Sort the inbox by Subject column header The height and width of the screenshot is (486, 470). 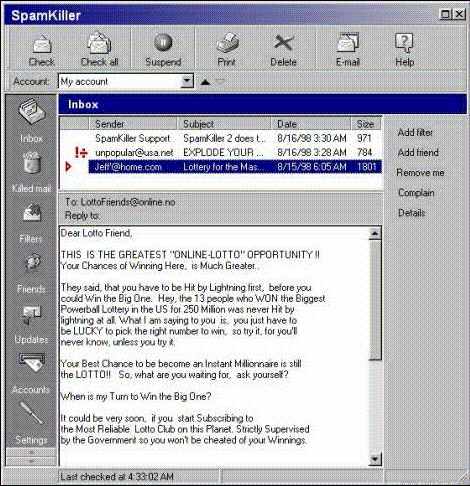(x=223, y=124)
